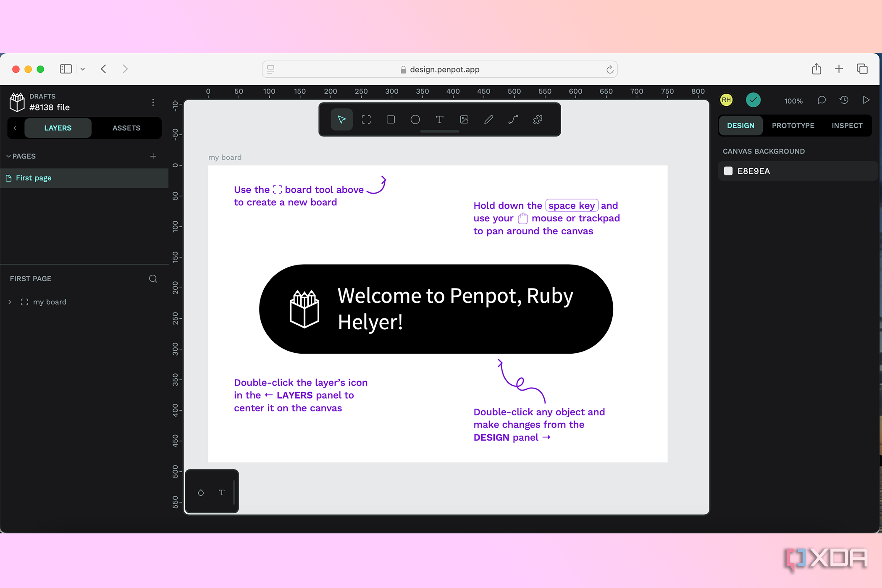Click the design.penpot.app address bar

tap(440, 69)
